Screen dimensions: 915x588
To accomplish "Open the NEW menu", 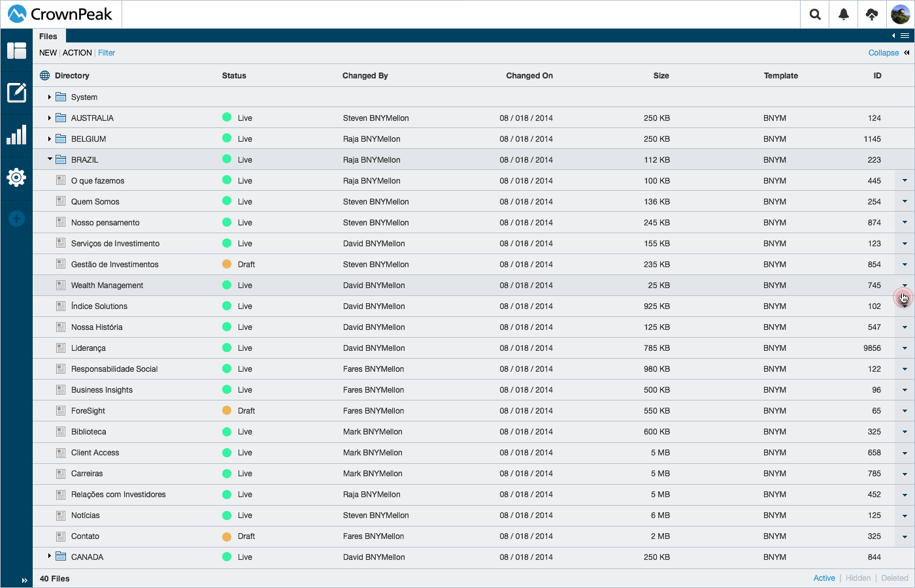I will click(48, 53).
